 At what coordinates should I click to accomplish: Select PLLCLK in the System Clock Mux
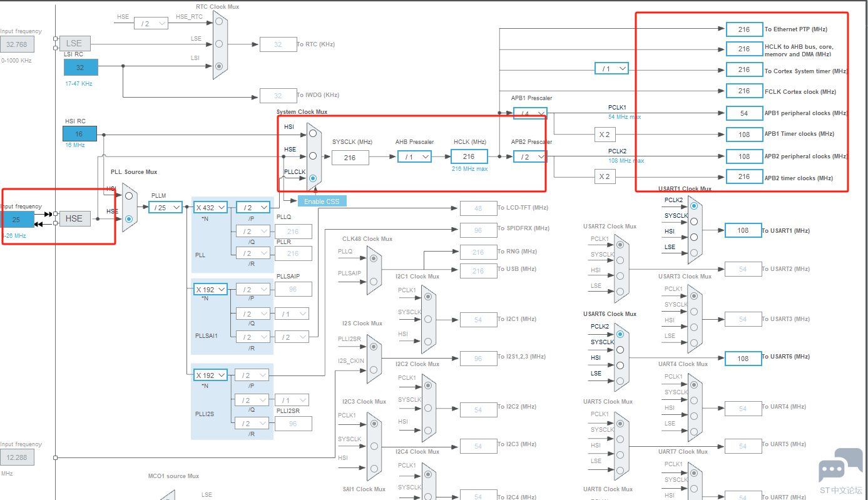pos(313,178)
